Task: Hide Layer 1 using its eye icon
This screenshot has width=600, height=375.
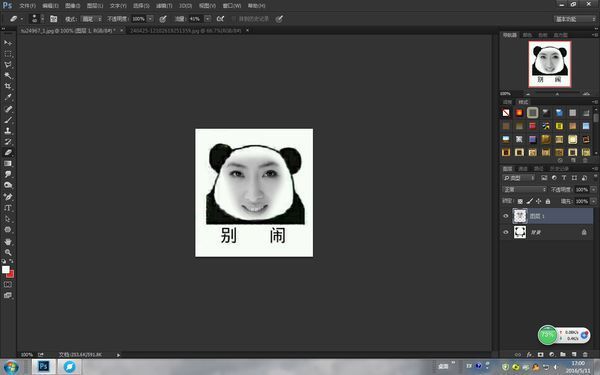Action: [505, 216]
